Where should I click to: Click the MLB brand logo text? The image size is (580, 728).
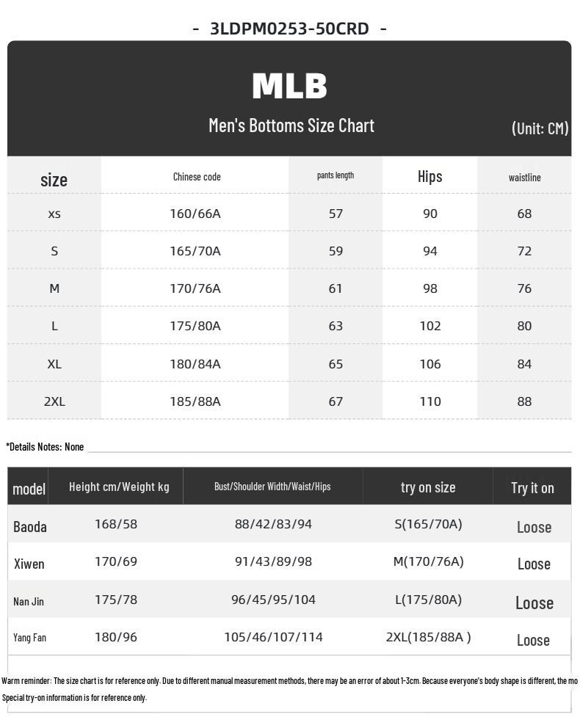point(289,86)
